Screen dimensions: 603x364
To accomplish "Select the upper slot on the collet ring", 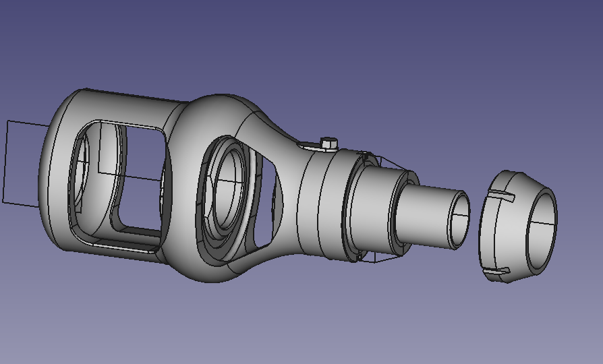I will (499, 196).
